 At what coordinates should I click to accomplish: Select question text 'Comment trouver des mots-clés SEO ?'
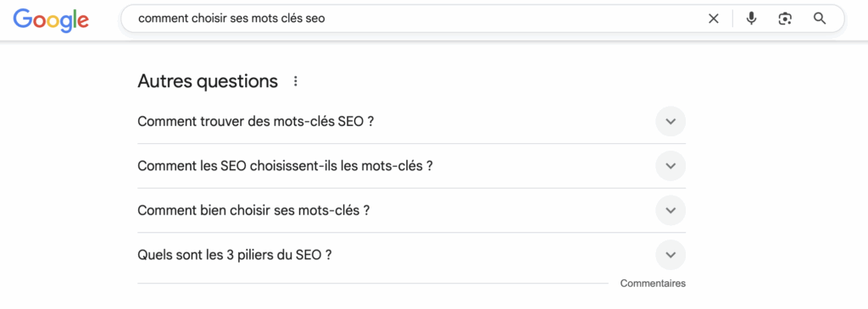click(x=256, y=122)
